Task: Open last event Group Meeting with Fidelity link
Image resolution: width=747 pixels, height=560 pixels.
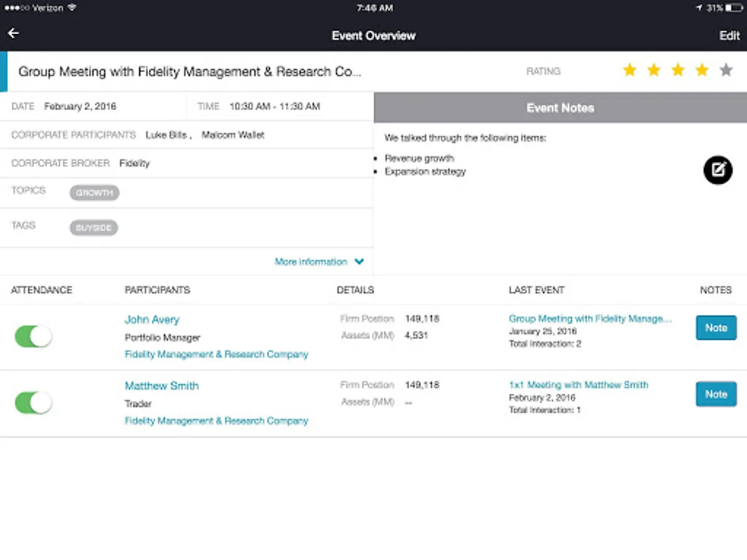Action: click(590, 319)
